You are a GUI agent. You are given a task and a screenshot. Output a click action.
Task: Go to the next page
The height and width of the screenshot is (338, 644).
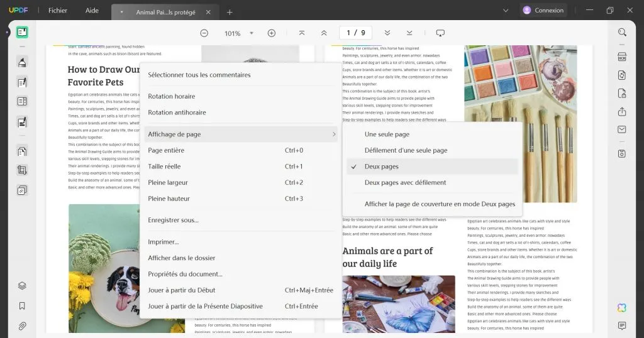[x=387, y=33]
